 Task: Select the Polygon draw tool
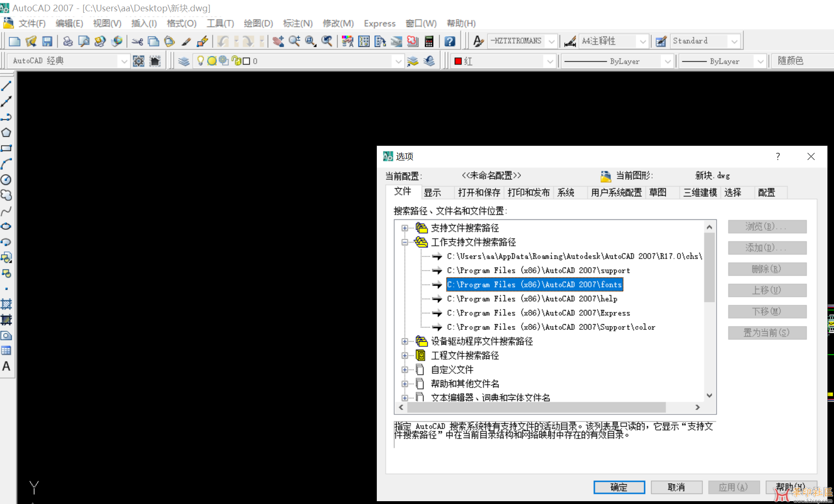point(6,133)
